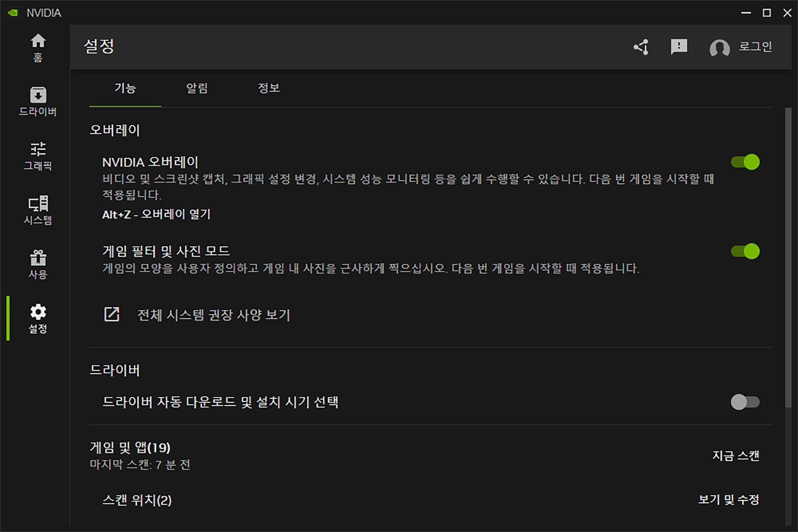The height and width of the screenshot is (532, 798).
Task: Open 전체 시스템 권장 사양 보기 link
Action: pyautogui.click(x=213, y=315)
